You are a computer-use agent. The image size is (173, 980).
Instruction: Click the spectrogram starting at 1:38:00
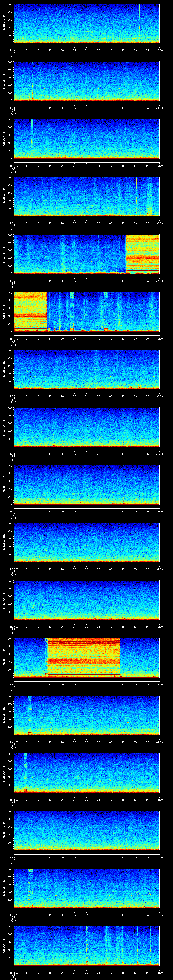(86, 543)
